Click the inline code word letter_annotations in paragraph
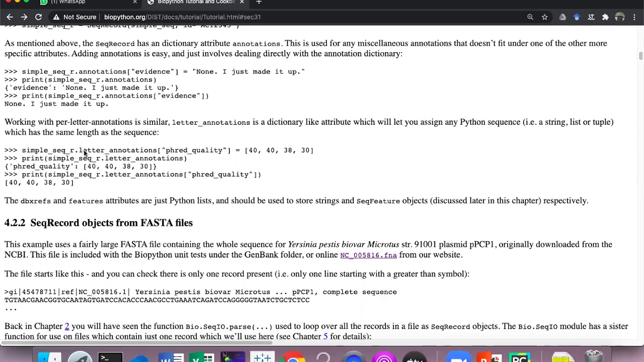Viewport: 644px width, 362px height. (211, 123)
